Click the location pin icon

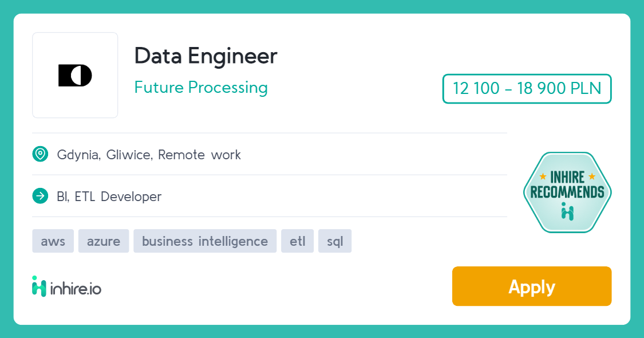(x=40, y=154)
